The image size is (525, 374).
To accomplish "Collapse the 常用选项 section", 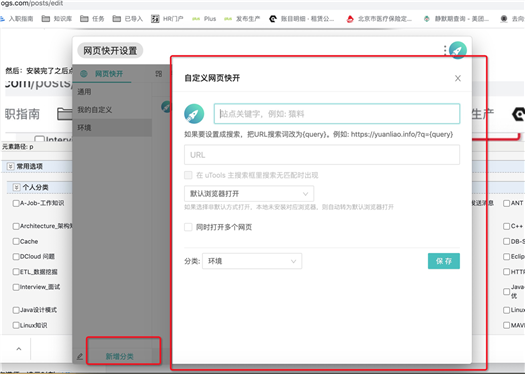I will point(11,166).
